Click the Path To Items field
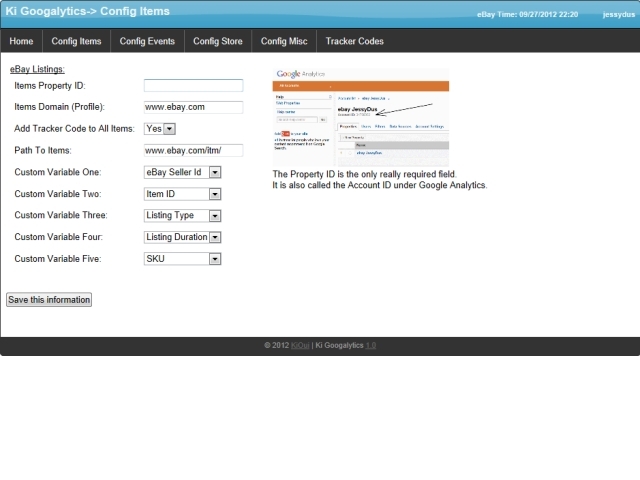Image resolution: width=640 pixels, height=480 pixels. [x=193, y=150]
